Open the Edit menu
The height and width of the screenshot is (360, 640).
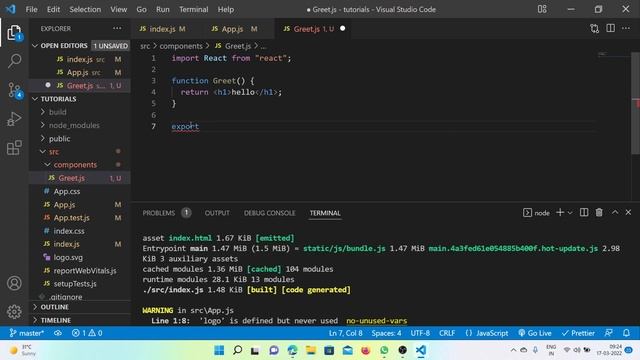pos(53,9)
